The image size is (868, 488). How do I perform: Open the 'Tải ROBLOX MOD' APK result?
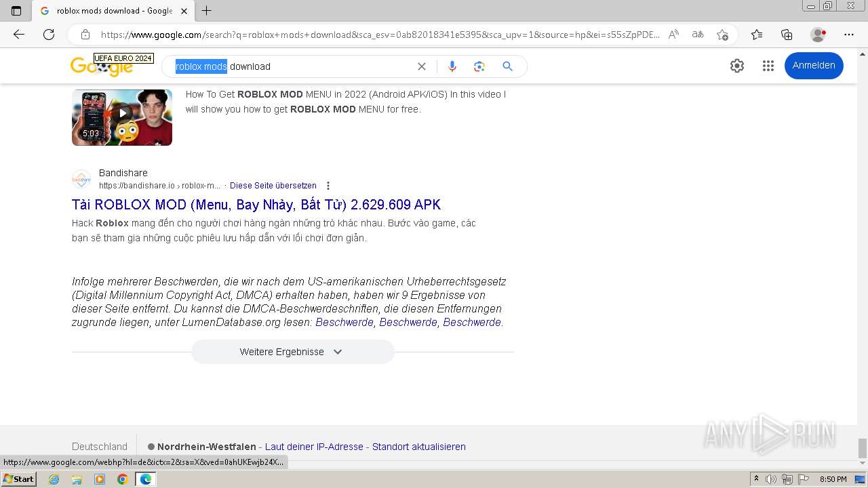(x=256, y=205)
